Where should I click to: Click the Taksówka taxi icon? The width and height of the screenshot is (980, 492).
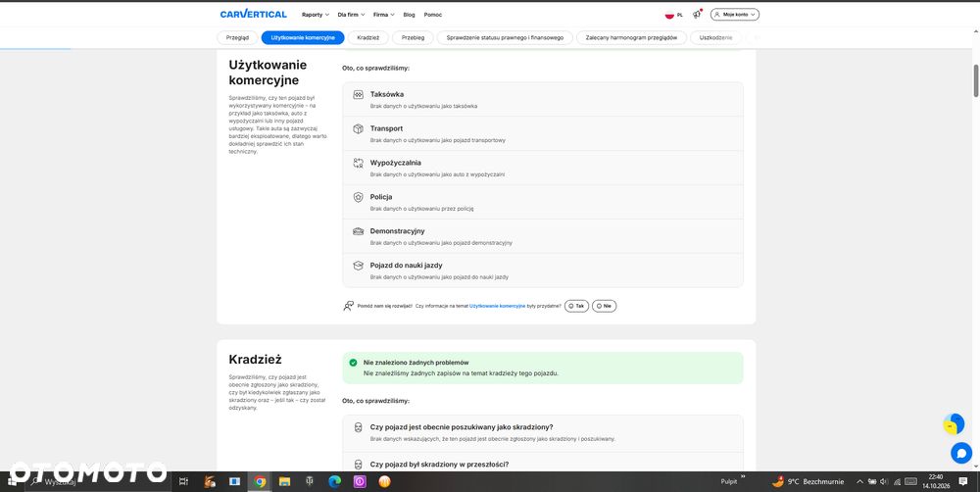click(358, 94)
